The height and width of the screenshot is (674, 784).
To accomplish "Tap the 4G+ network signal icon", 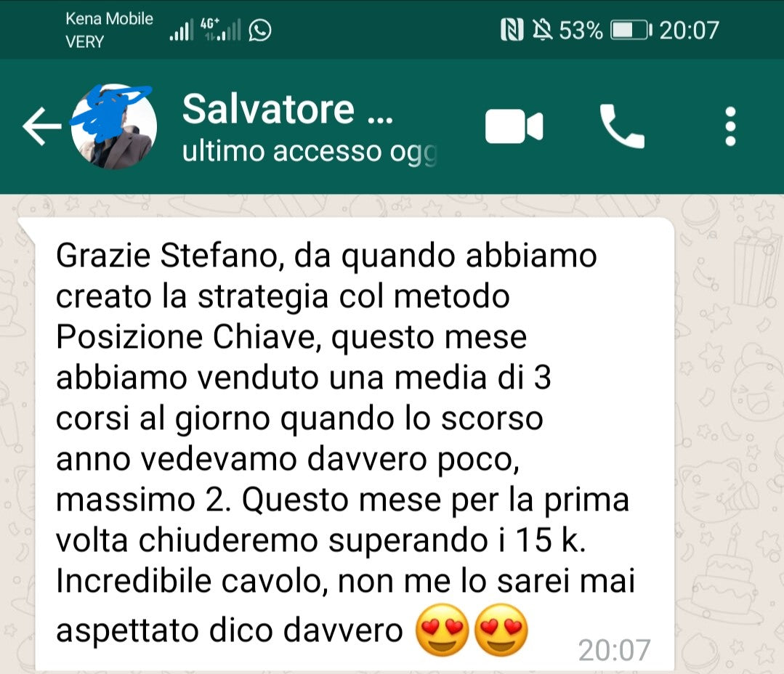I will tap(220, 30).
